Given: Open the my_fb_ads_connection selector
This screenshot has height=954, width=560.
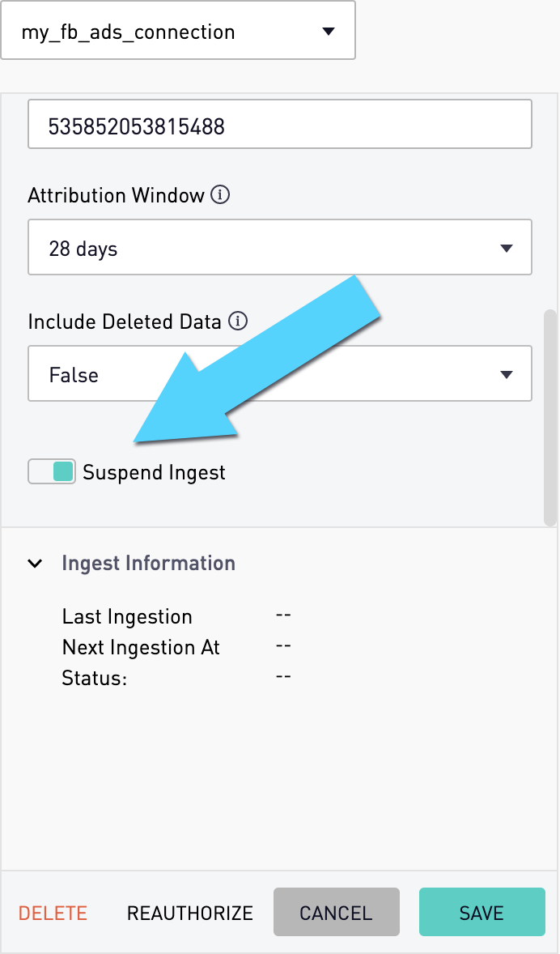Looking at the screenshot, I should tap(178, 31).
